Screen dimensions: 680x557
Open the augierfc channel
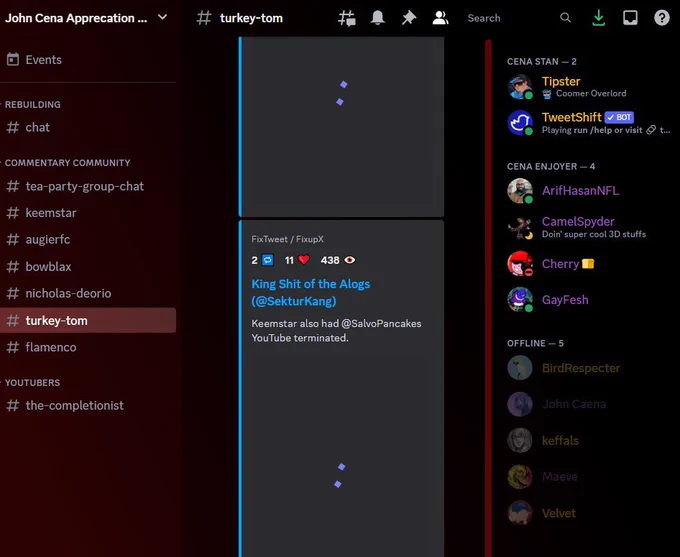(88, 239)
